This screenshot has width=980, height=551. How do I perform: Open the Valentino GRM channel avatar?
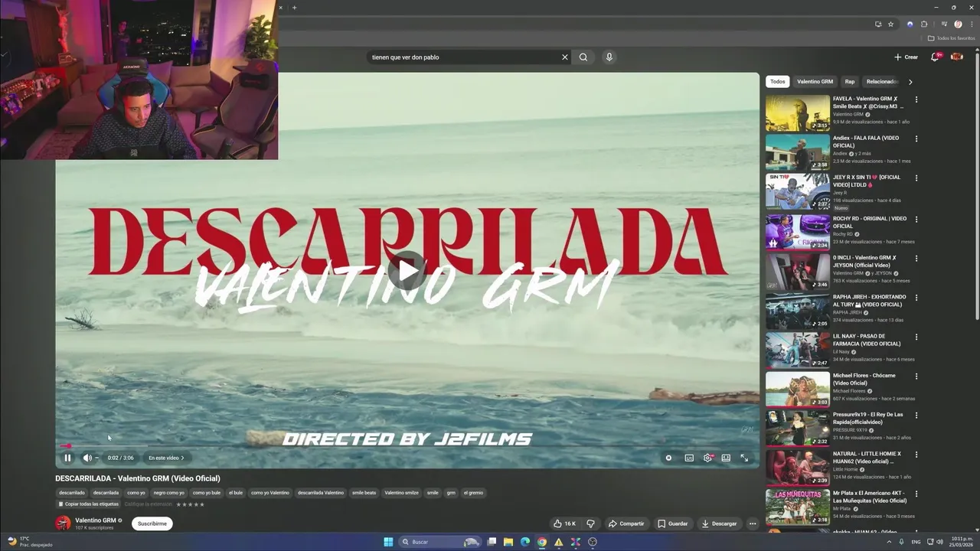[x=63, y=523]
